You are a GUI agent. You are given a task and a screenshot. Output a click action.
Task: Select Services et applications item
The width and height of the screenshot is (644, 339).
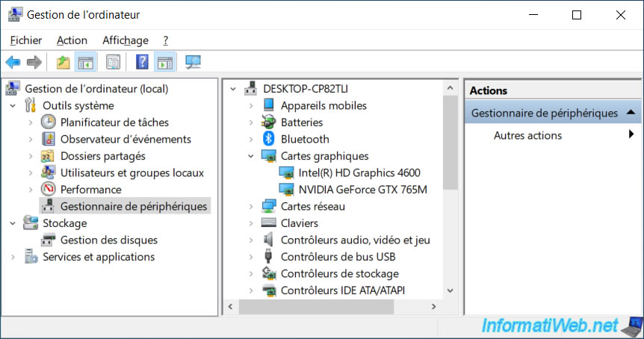click(99, 257)
